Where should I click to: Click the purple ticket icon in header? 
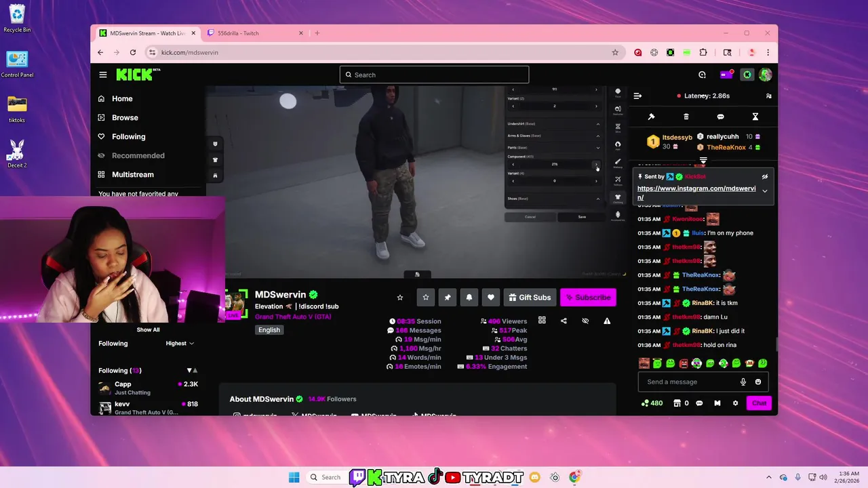(x=726, y=75)
